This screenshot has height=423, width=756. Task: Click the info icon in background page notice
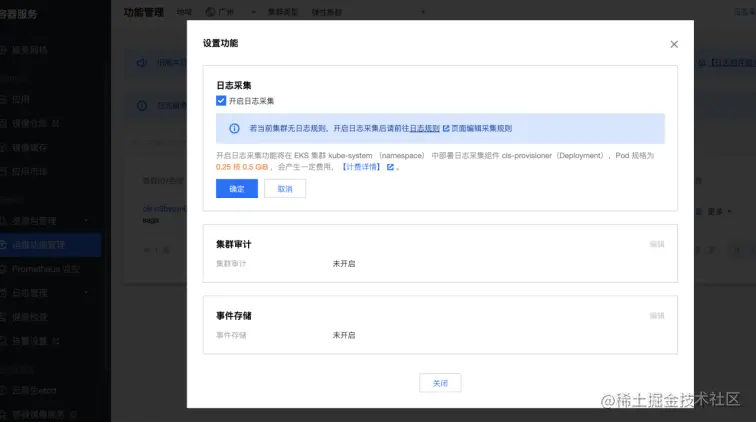point(142,106)
